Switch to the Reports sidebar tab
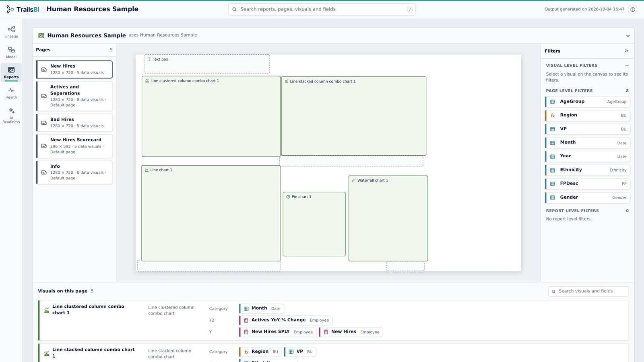 tap(11, 72)
